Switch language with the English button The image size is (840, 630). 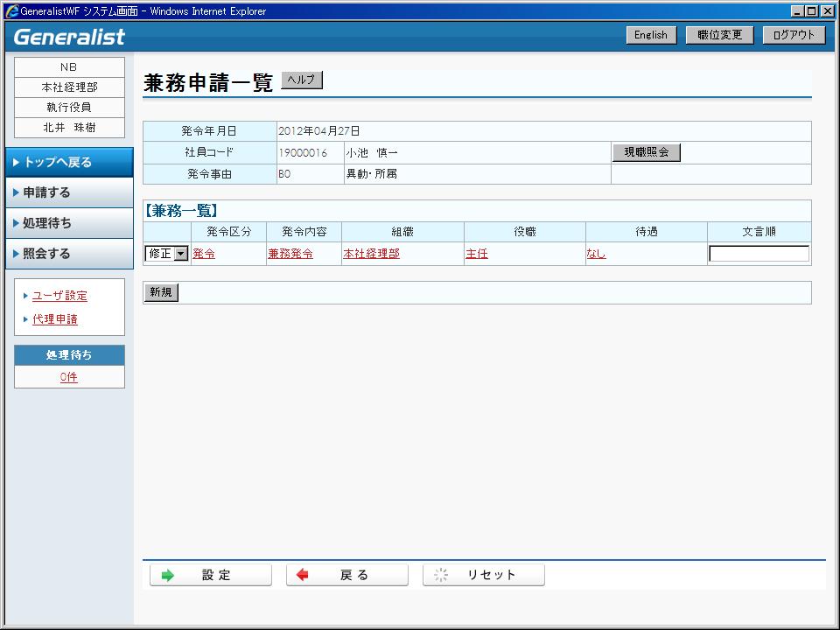(650, 35)
